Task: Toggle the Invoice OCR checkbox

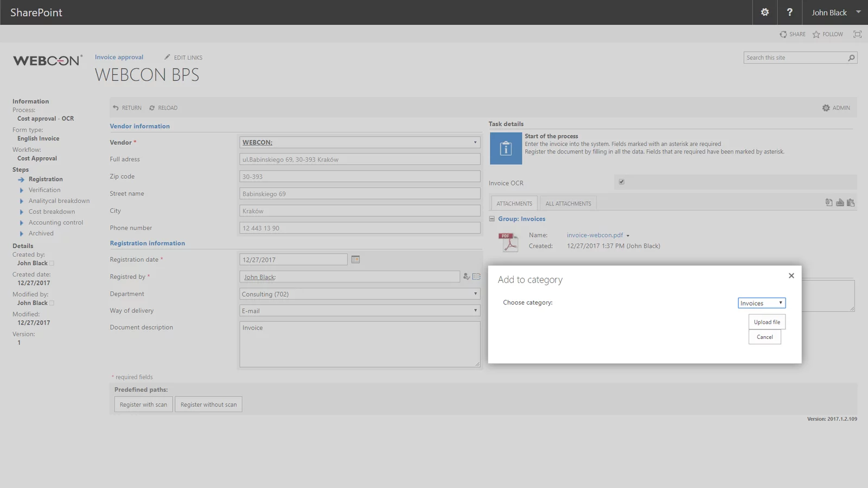Action: pos(622,182)
